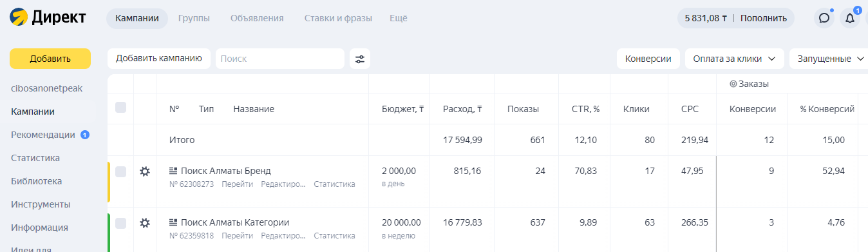The height and width of the screenshot is (252, 868).
Task: Sort by the Бюджет, ₸ column header
Action: (402, 109)
